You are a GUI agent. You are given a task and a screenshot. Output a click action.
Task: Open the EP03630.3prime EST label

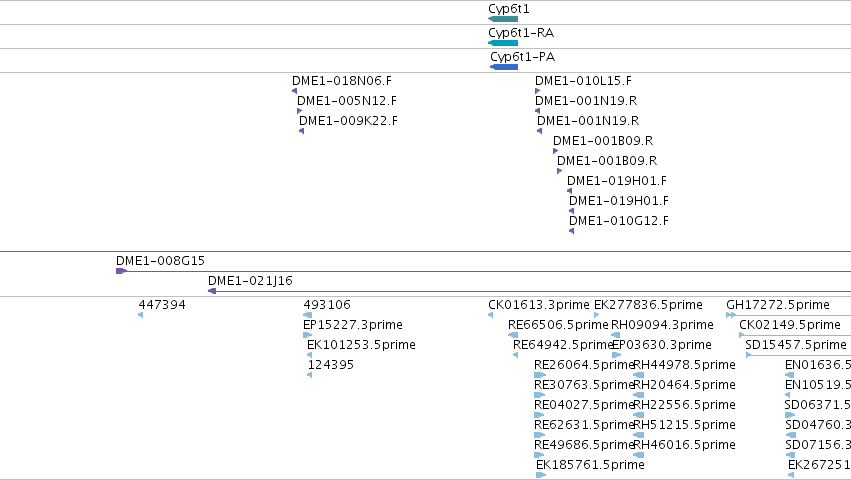pyautogui.click(x=662, y=345)
